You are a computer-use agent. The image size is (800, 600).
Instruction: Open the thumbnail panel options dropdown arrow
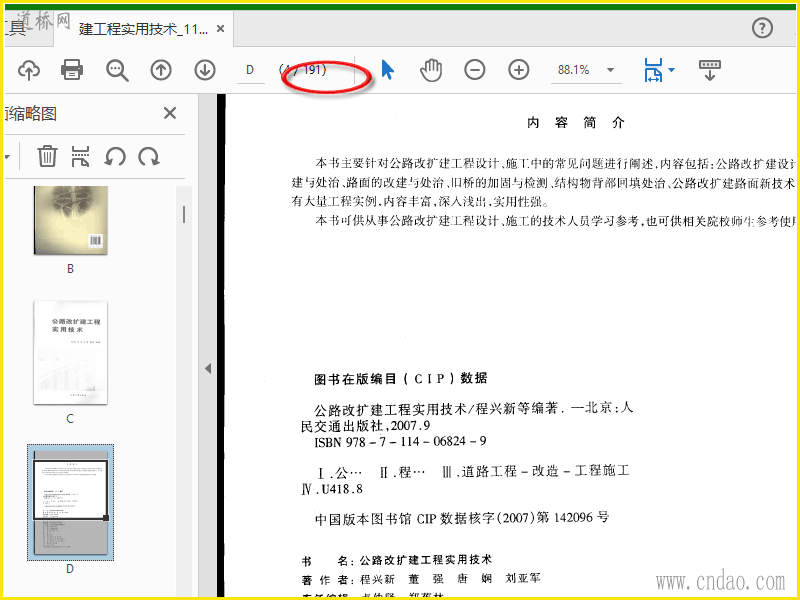point(7,157)
